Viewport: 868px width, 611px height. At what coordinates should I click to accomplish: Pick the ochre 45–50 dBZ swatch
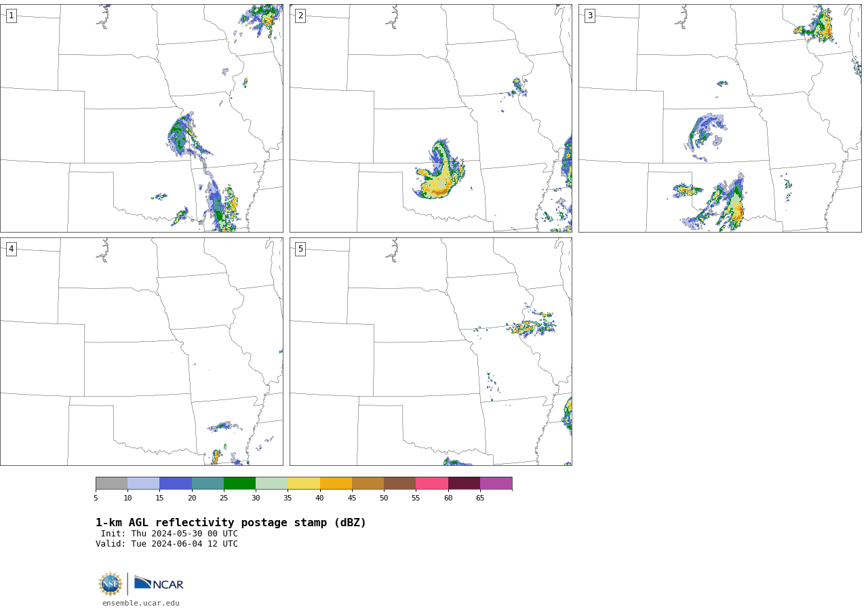tap(368, 483)
